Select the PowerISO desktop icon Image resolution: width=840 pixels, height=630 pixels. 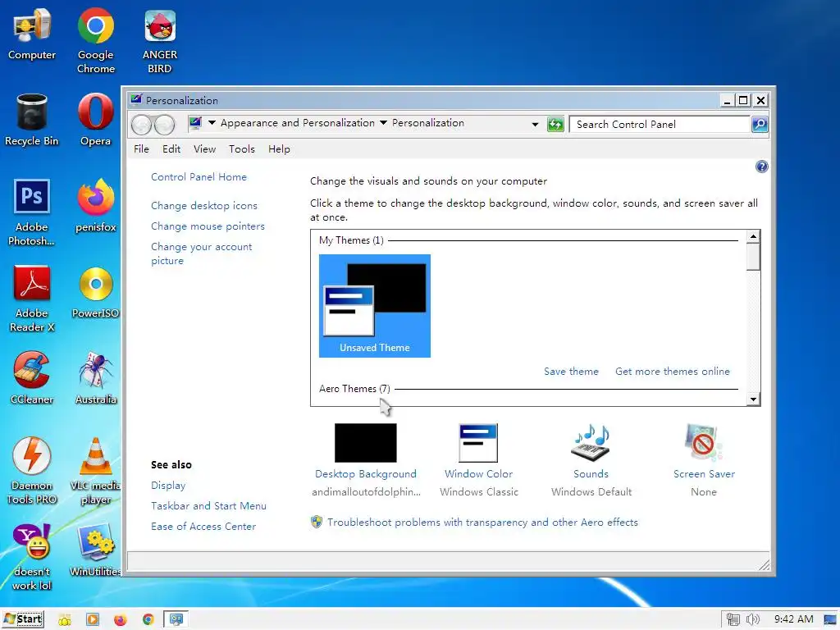click(95, 292)
